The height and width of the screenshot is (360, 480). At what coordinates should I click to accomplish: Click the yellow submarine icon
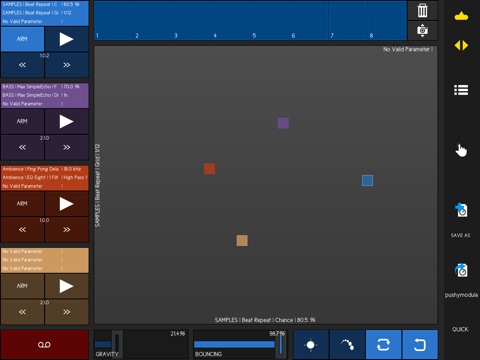click(461, 16)
